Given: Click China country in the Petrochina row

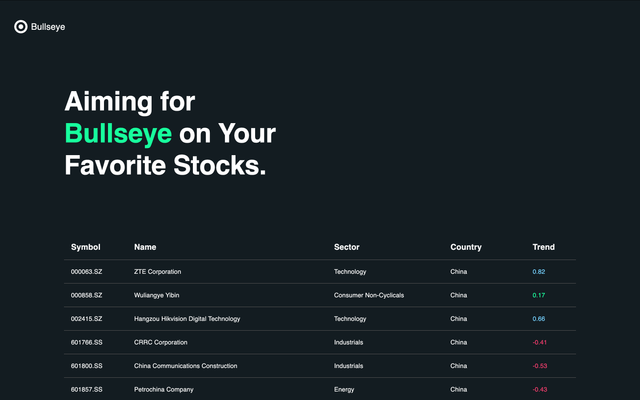Looking at the screenshot, I should pos(458,390).
